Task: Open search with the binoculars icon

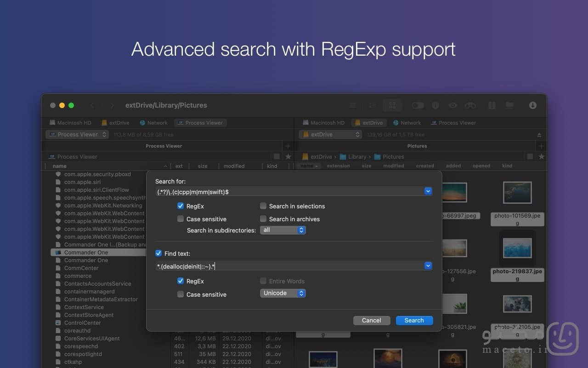Action: 470,105
